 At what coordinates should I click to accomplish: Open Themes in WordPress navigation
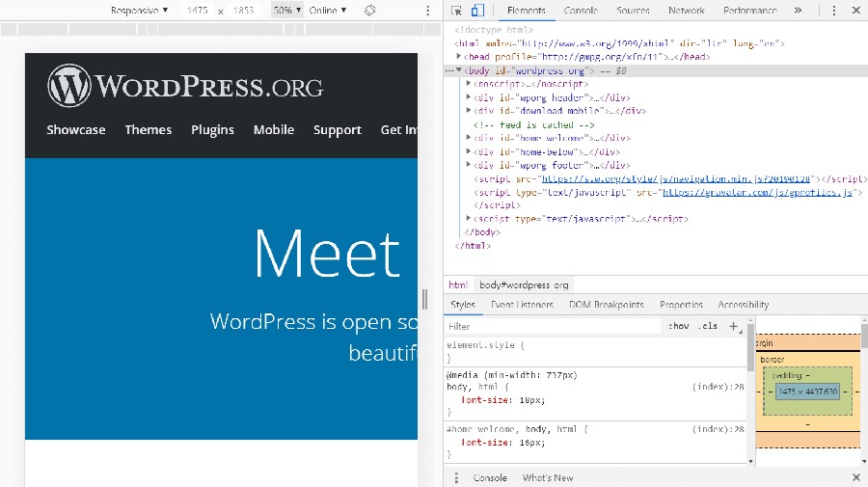pyautogui.click(x=149, y=129)
